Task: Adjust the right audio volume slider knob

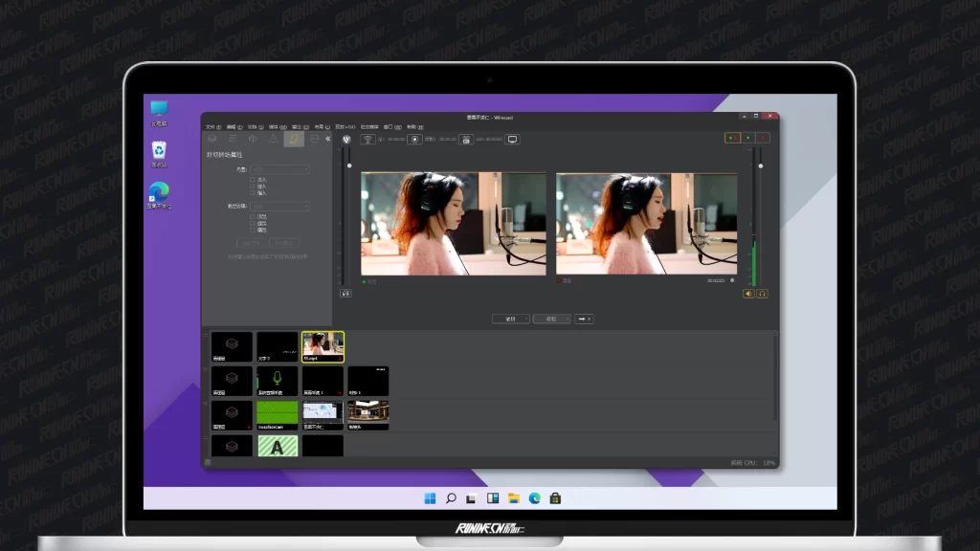Action: click(x=760, y=166)
